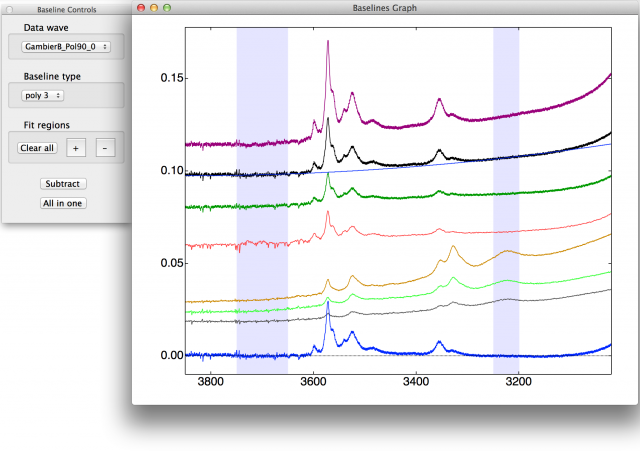The image size is (640, 451).
Task: Click the Subtract button
Action: [63, 184]
